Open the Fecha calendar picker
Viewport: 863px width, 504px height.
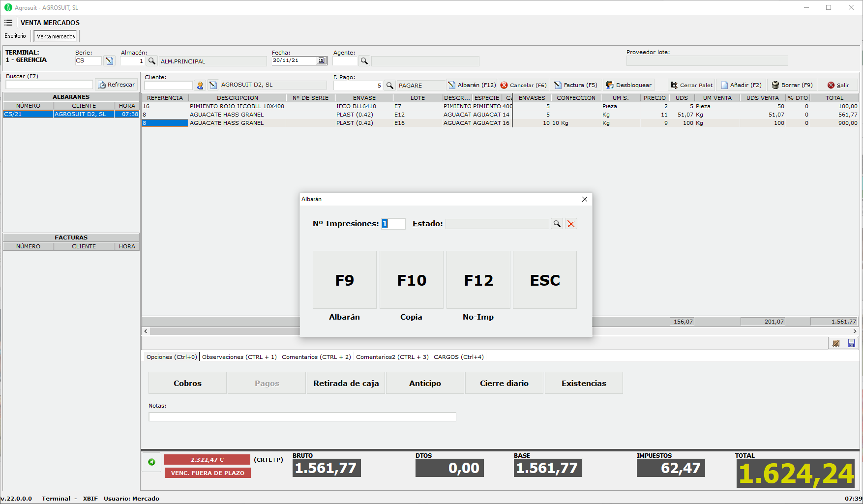322,60
